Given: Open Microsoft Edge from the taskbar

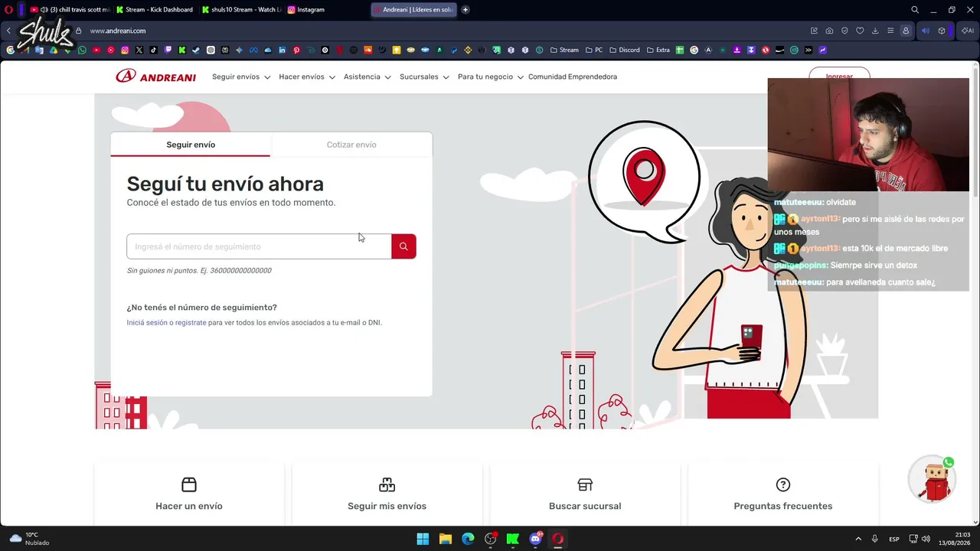Looking at the screenshot, I should click(x=468, y=539).
